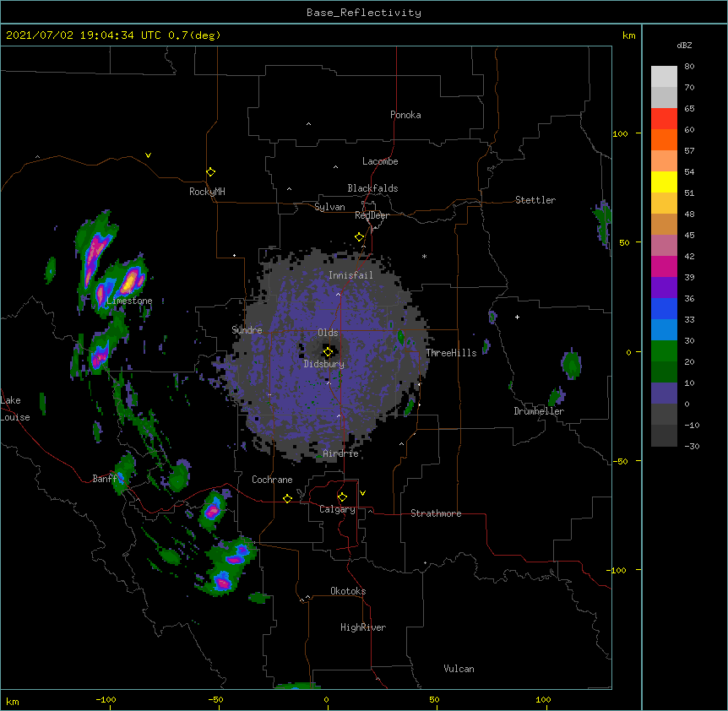Click the Drumheller label
Image resolution: width=728 pixels, height=711 pixels.
(539, 411)
